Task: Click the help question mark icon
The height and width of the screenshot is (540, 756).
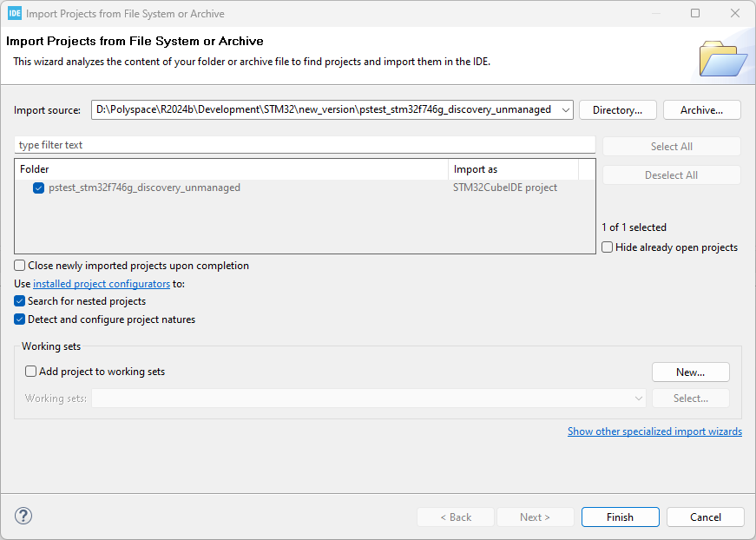Action: pyautogui.click(x=23, y=516)
